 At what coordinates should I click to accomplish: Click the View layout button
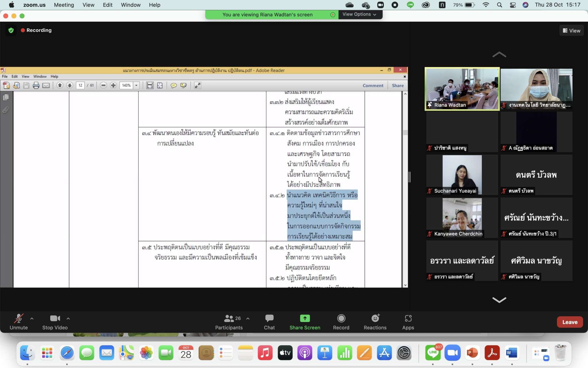point(571,30)
